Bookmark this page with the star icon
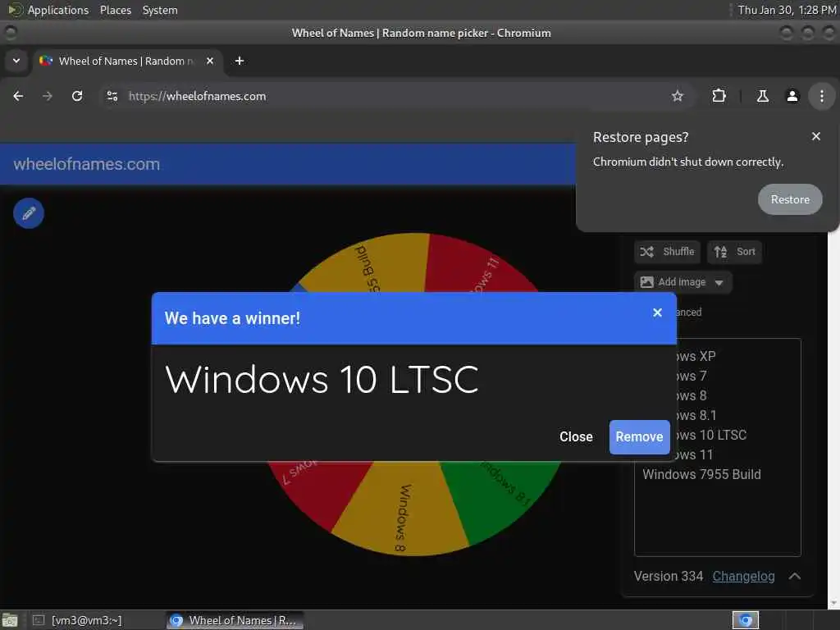The height and width of the screenshot is (630, 840). [x=677, y=96]
